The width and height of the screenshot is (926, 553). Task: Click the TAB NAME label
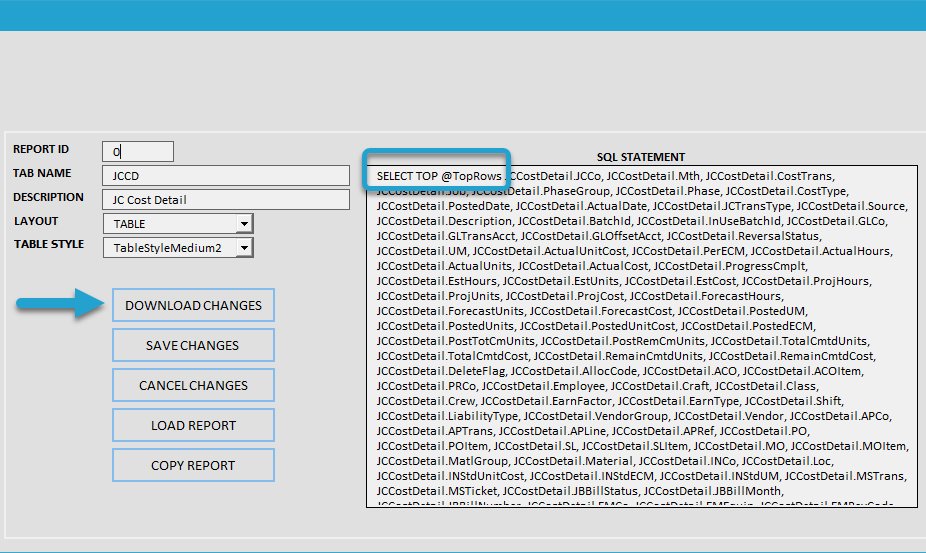point(42,173)
